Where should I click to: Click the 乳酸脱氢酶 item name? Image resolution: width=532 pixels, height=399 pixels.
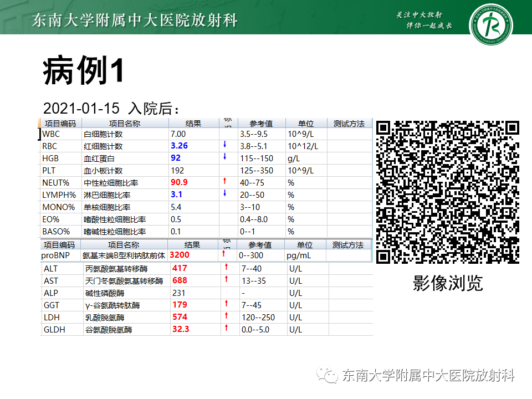[x=105, y=318]
